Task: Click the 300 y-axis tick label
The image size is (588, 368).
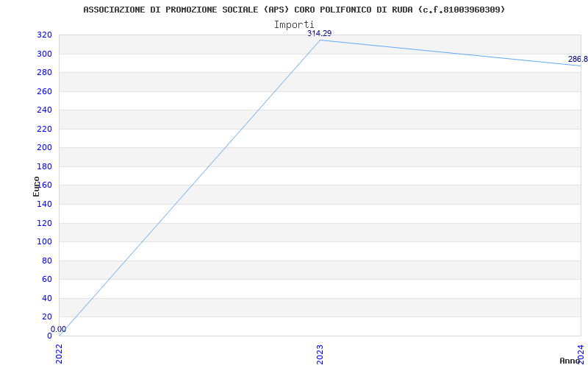Action: pos(44,54)
